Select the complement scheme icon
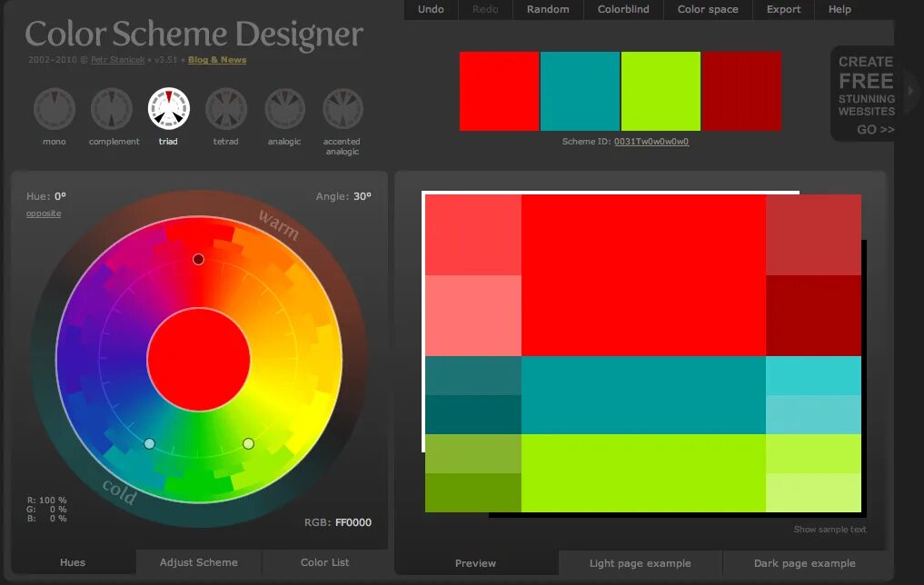 pyautogui.click(x=112, y=109)
